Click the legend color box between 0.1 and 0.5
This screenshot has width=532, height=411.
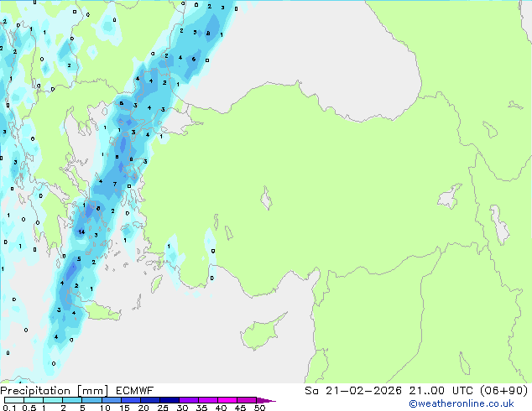(14, 400)
